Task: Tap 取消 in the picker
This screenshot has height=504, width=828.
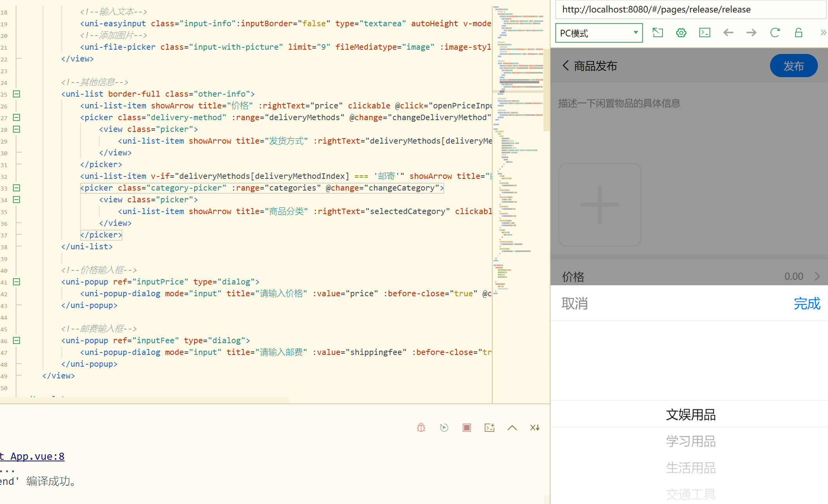Action: pos(574,304)
